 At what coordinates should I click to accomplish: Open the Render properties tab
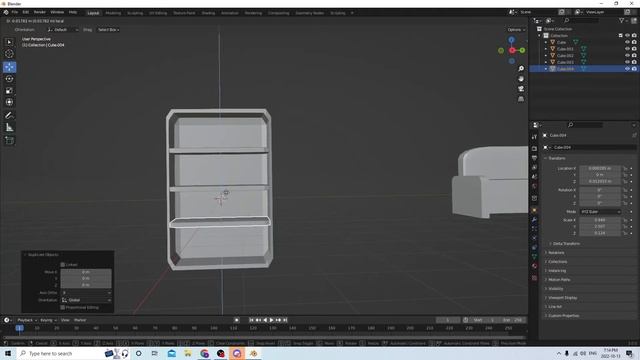(x=534, y=149)
